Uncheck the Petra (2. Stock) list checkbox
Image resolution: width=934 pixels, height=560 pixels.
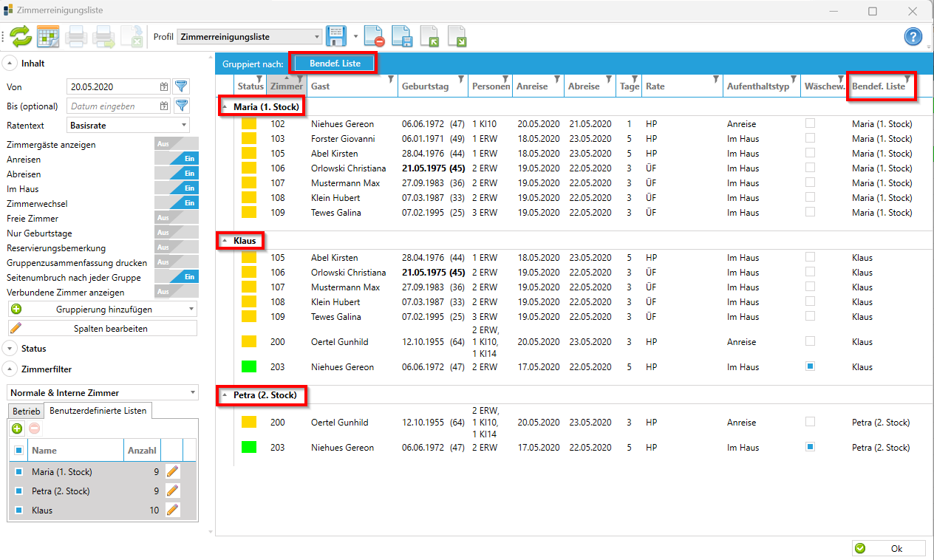click(18, 491)
